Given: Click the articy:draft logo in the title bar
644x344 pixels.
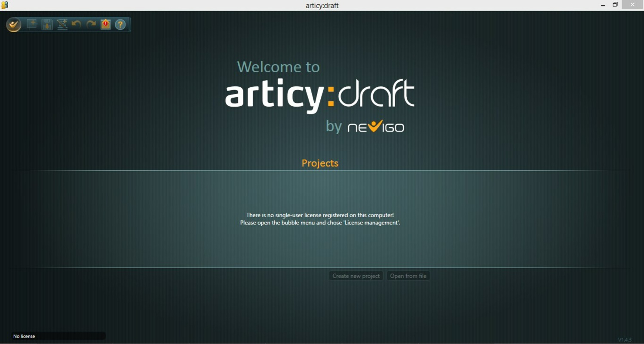Looking at the screenshot, I should pos(6,5).
